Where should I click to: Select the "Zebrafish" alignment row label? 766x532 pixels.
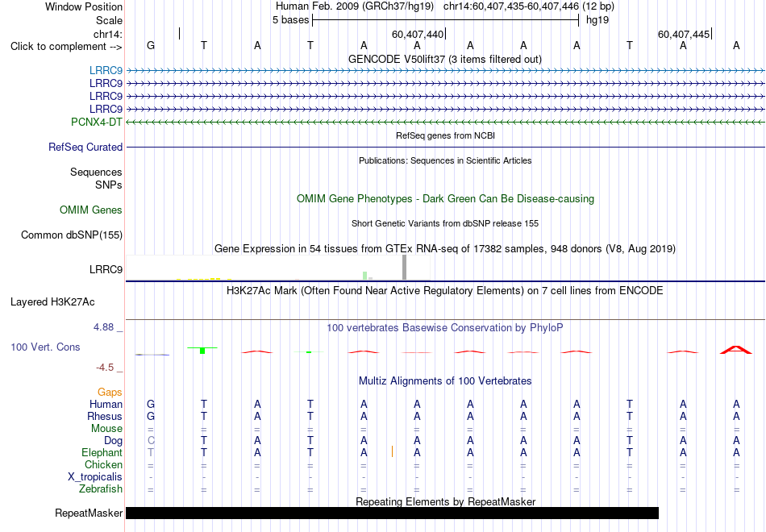101,489
